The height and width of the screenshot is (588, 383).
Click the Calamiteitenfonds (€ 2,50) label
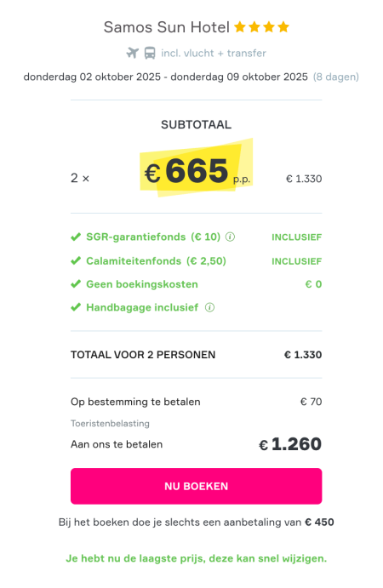tap(156, 261)
